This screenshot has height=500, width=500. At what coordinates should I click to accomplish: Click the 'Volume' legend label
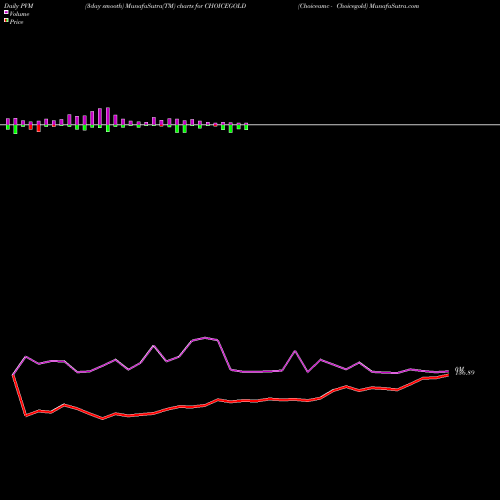point(19,14)
